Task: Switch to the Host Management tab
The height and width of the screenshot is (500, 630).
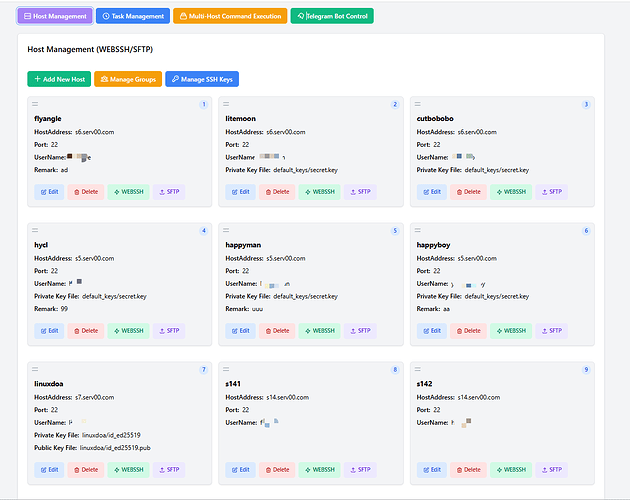Action: tap(55, 16)
